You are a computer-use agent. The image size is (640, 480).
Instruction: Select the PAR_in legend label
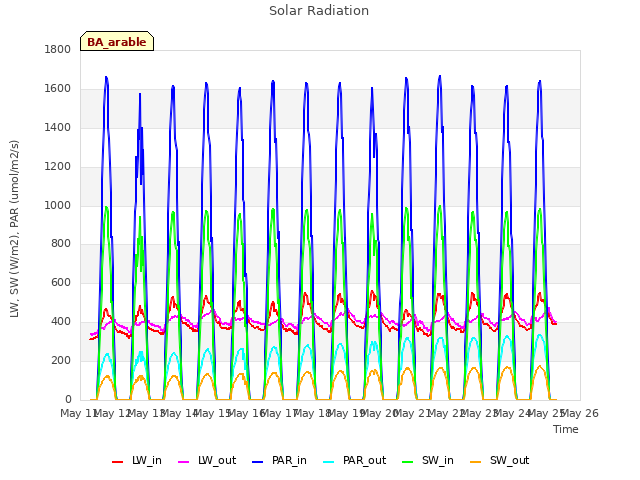click(289, 461)
